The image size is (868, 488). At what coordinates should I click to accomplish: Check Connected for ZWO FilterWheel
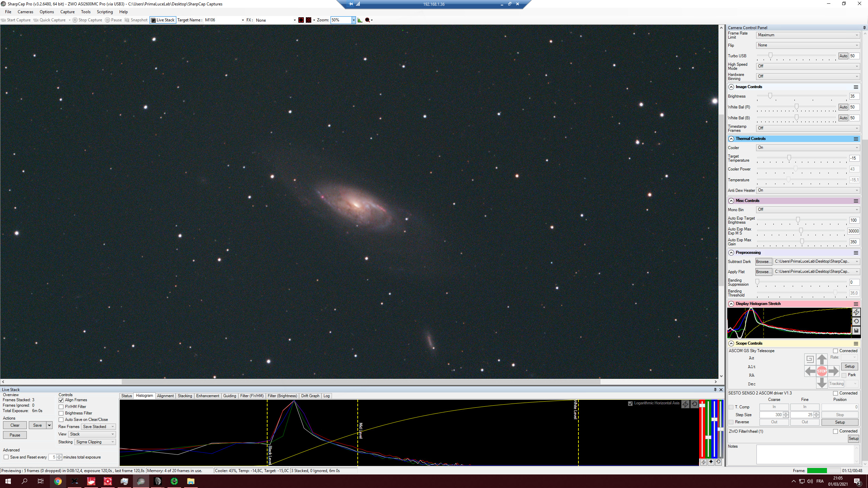[835, 431]
